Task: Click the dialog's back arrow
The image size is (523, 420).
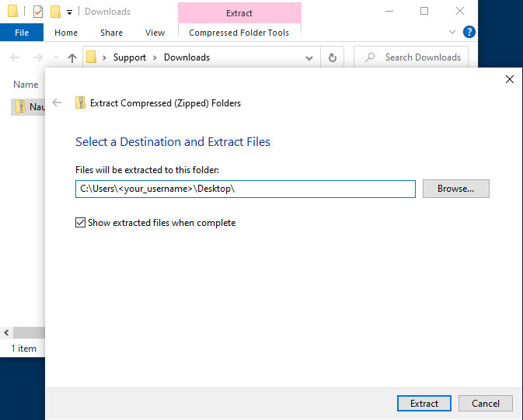Action: [x=57, y=102]
